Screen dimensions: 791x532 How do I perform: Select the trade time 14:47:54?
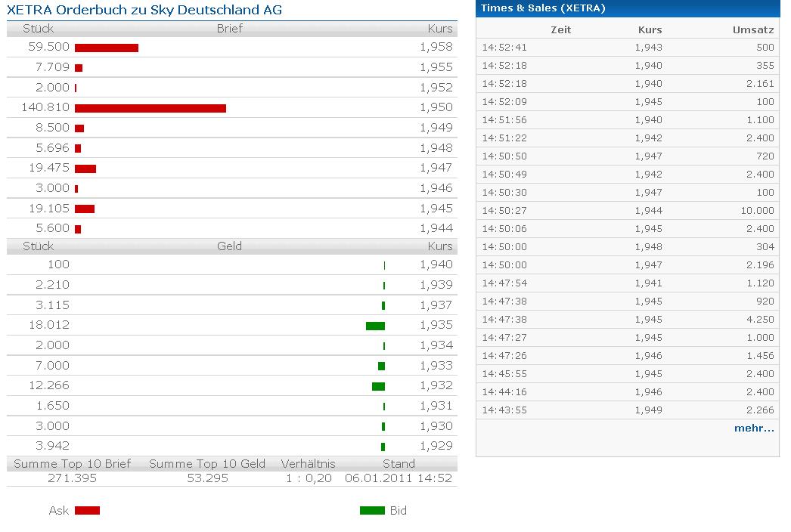(x=504, y=283)
